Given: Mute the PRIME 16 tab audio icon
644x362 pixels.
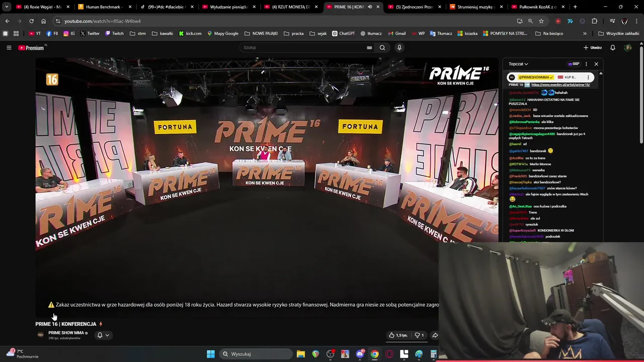Looking at the screenshot, I should coord(370,7).
